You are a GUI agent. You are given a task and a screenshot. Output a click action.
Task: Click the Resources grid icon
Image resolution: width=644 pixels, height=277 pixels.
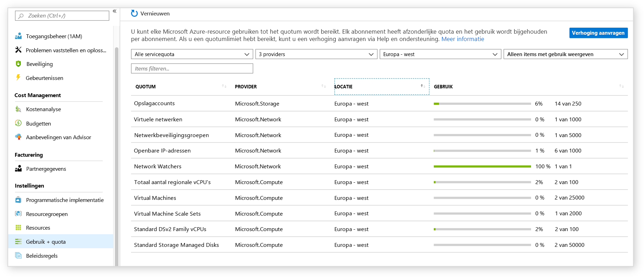tap(18, 228)
